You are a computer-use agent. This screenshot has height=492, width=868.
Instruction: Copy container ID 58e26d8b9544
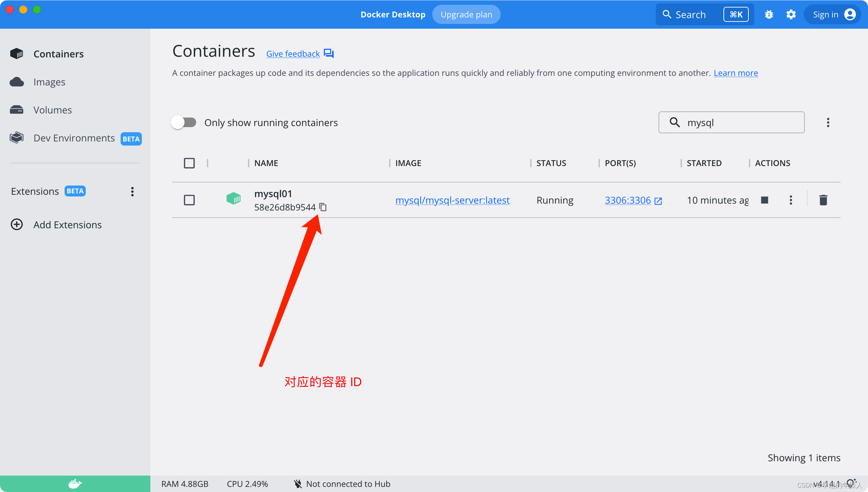pos(323,207)
